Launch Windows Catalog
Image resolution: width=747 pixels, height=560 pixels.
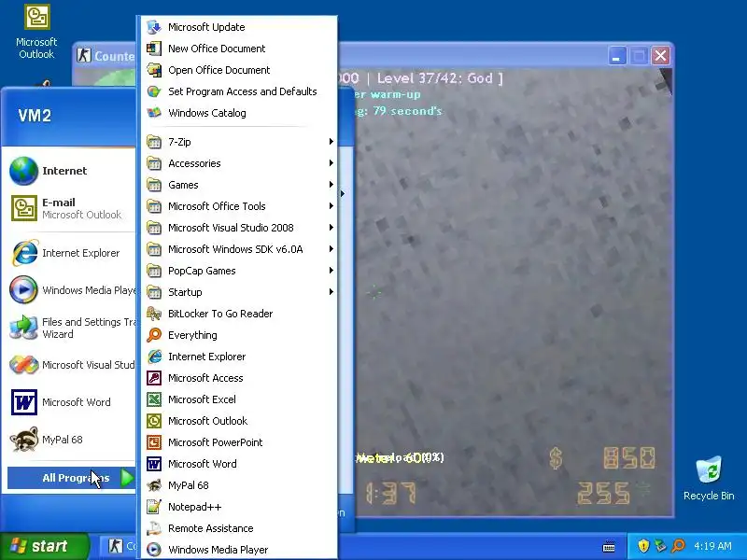239,113
